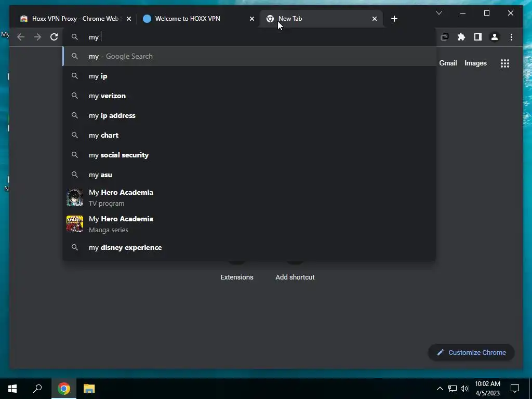
Task: Open the clock showing 10:02 AM
Action: pos(487,389)
